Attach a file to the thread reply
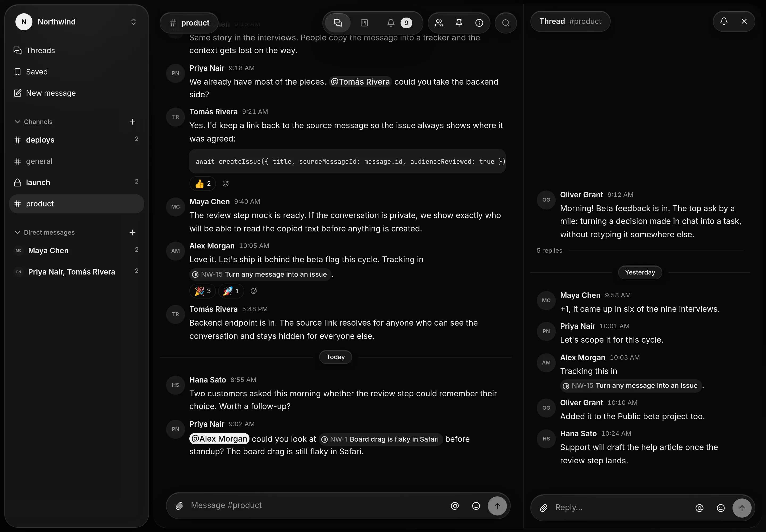The width and height of the screenshot is (766, 532). coord(544,508)
